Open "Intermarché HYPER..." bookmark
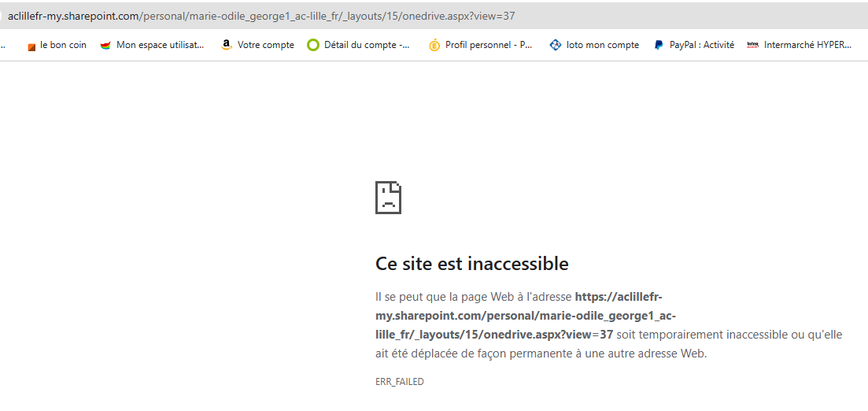The width and height of the screenshot is (868, 411). (800, 46)
